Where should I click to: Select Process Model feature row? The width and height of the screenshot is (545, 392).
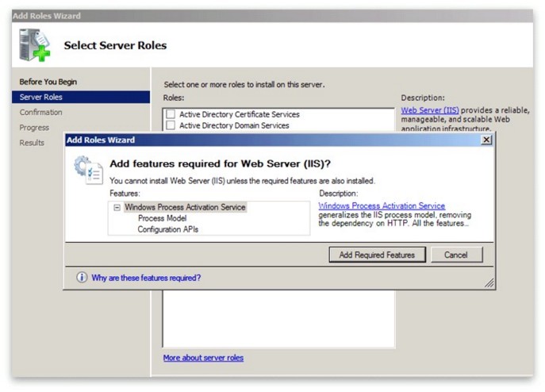tap(162, 218)
